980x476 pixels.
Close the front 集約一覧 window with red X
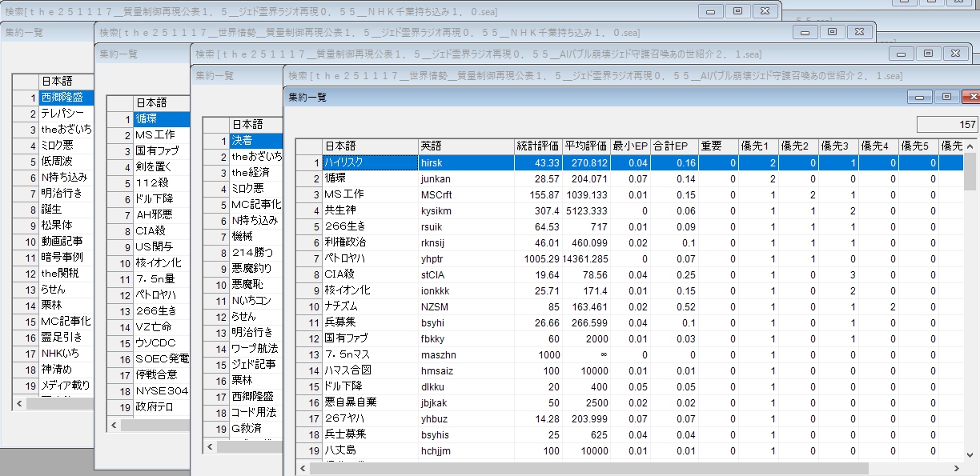point(970,97)
